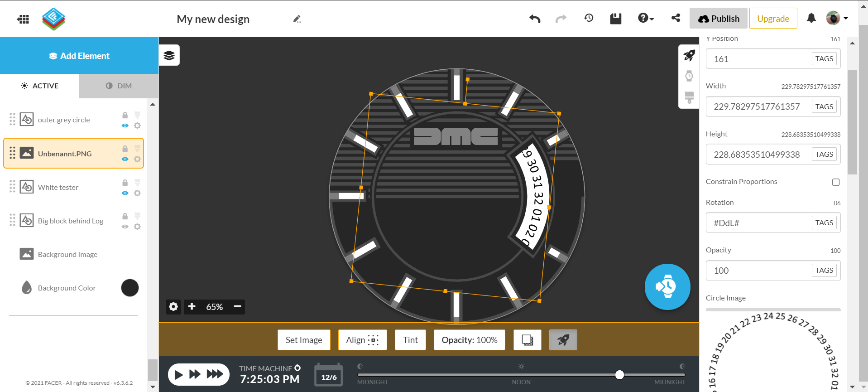868x392 pixels.
Task: Click the Facer logo icon
Action: pos(53,19)
